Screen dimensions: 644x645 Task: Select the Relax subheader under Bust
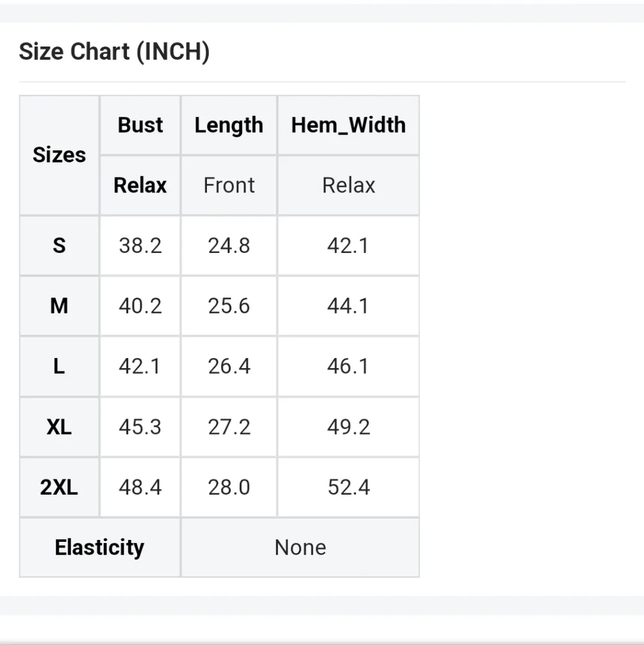(x=141, y=185)
